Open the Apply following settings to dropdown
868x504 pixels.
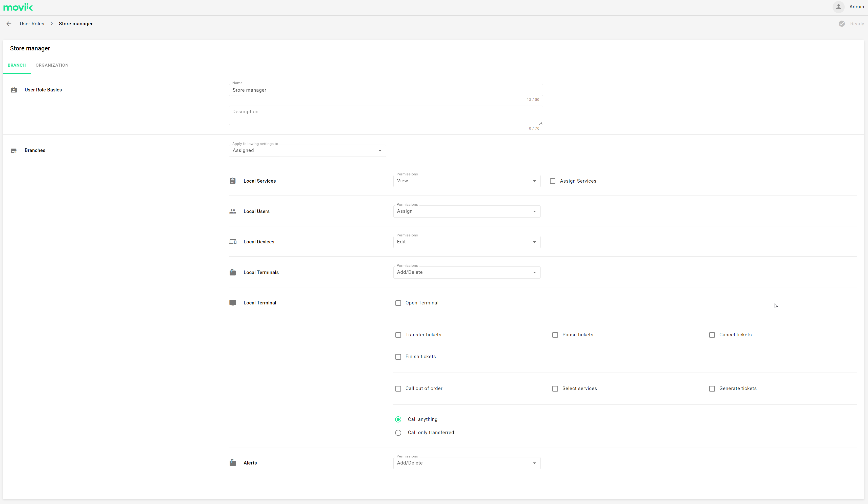pos(307,151)
